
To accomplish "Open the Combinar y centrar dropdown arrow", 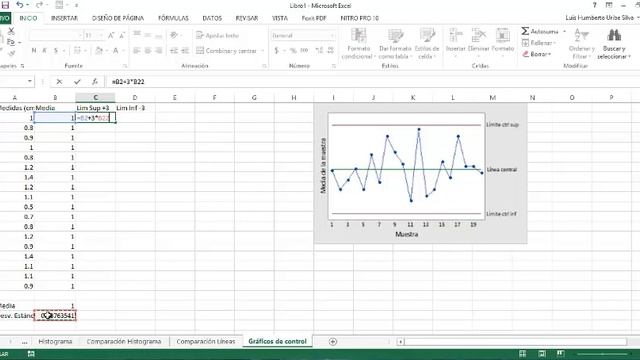I will pos(262,51).
